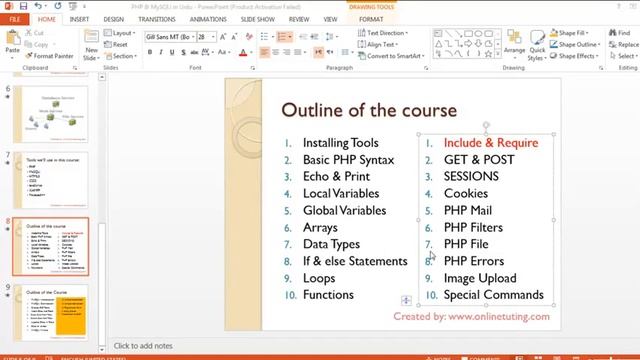This screenshot has height=360, width=640.
Task: Open the Layout dropdown
Action: (x=120, y=33)
